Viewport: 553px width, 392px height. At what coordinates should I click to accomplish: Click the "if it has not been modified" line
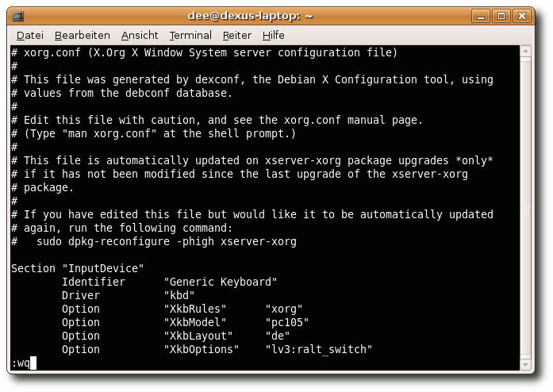(240, 175)
